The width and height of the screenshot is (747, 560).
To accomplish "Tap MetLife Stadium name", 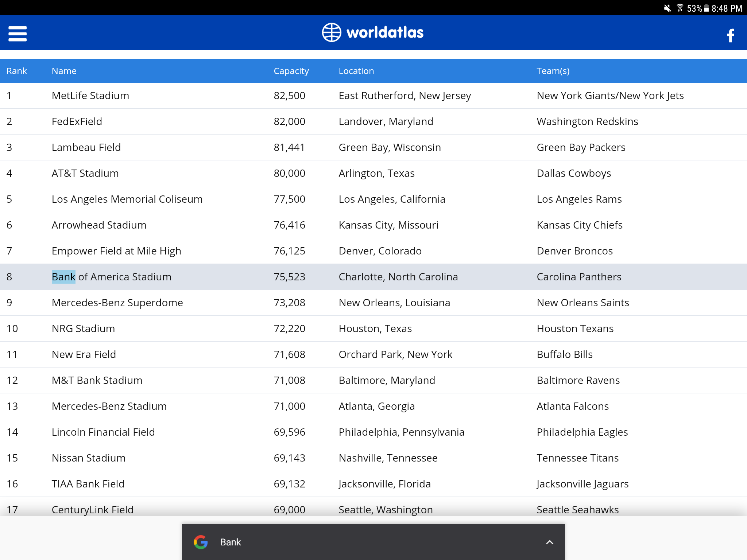I will point(90,96).
